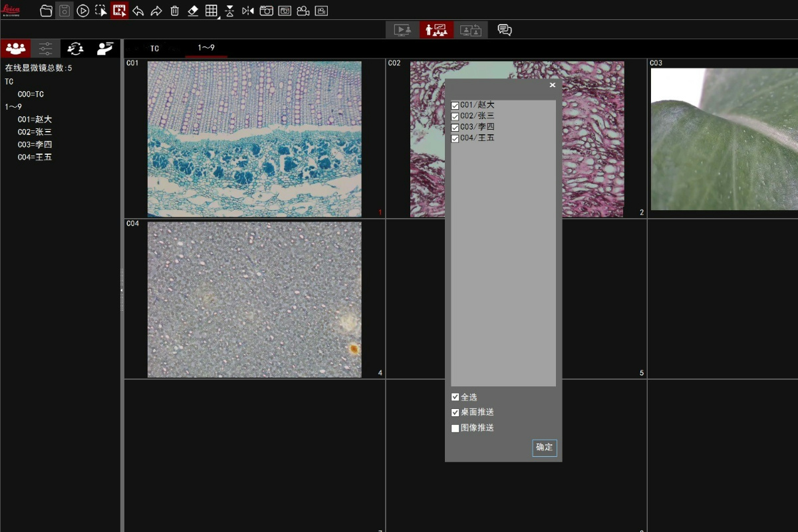Viewport: 798px width, 532px height.
Task: Uncheck the C01/赵大 checkbox
Action: point(455,106)
